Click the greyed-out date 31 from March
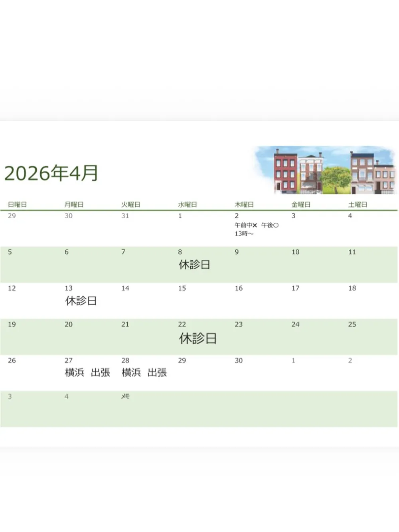This screenshot has width=399, height=532. (x=125, y=216)
